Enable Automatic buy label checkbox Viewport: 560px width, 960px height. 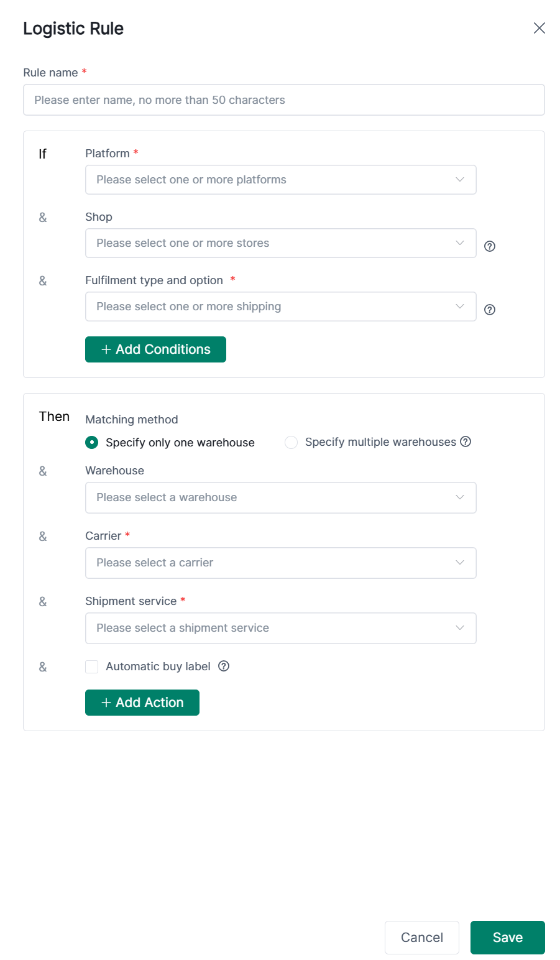(92, 667)
